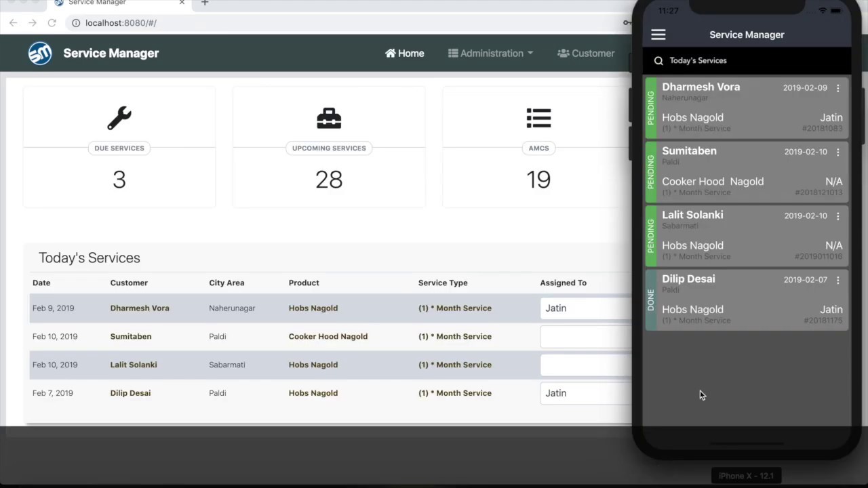Reload the page in the browser
This screenshot has height=488, width=868.
point(52,23)
